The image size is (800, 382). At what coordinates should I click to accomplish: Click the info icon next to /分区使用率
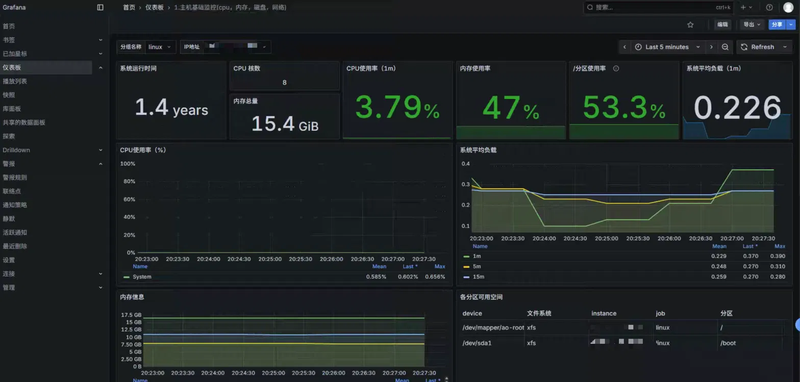[616, 68]
